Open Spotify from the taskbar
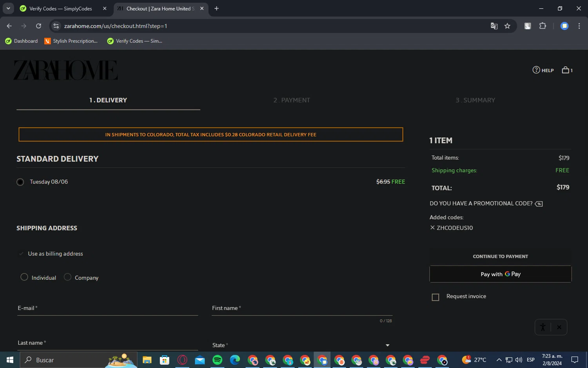The height and width of the screenshot is (368, 588). click(218, 360)
